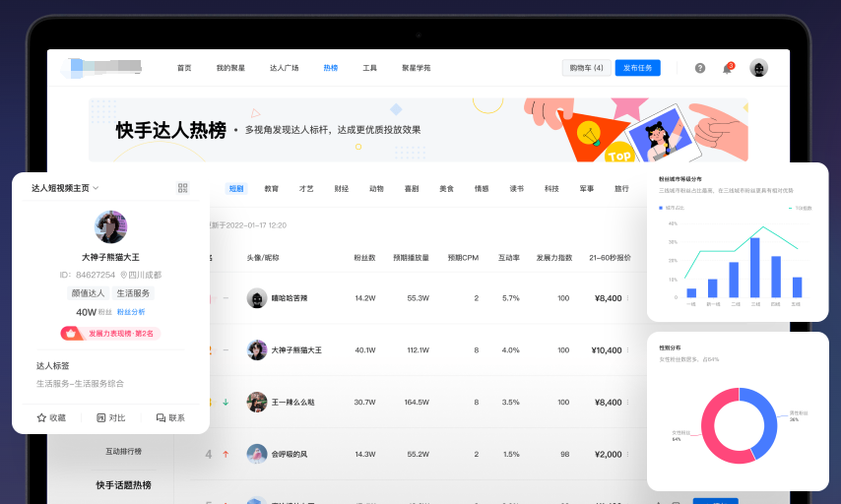Select the 喜剧 category tab

412,189
